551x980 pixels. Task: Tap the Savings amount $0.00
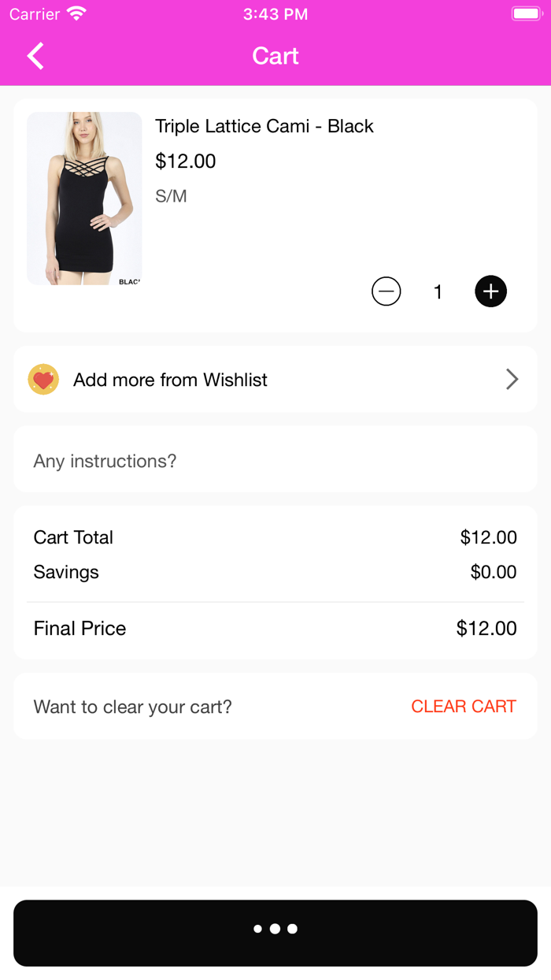[x=494, y=572]
